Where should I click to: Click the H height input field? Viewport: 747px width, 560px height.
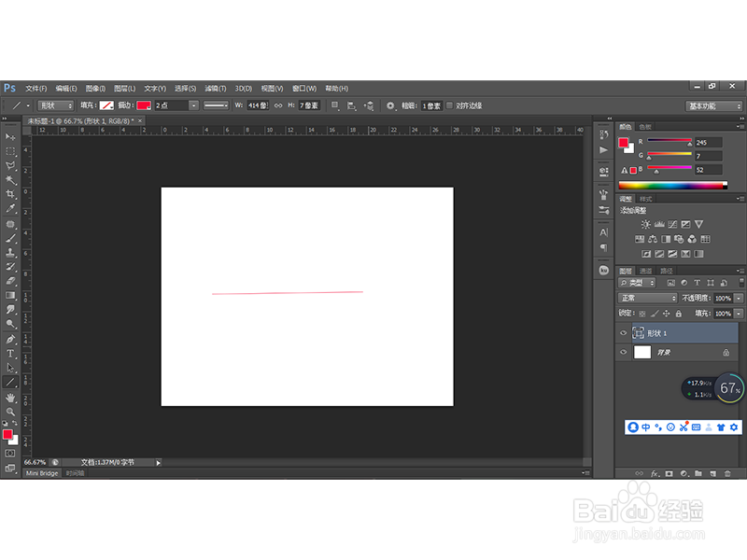(309, 105)
